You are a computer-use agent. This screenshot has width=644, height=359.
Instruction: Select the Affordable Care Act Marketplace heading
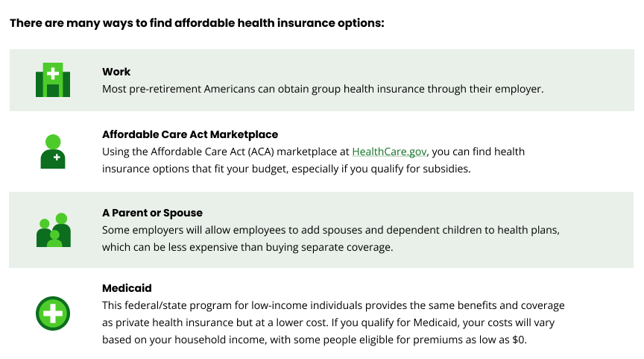click(190, 134)
